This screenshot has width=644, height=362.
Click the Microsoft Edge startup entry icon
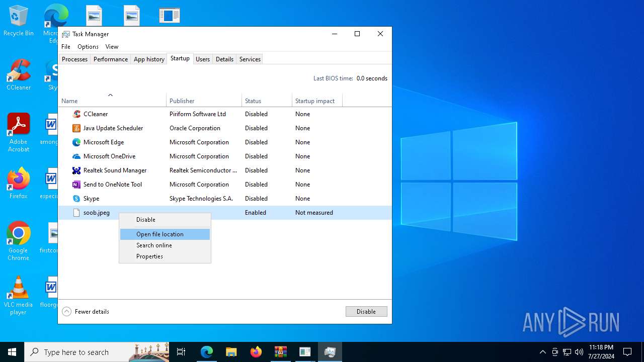click(76, 142)
